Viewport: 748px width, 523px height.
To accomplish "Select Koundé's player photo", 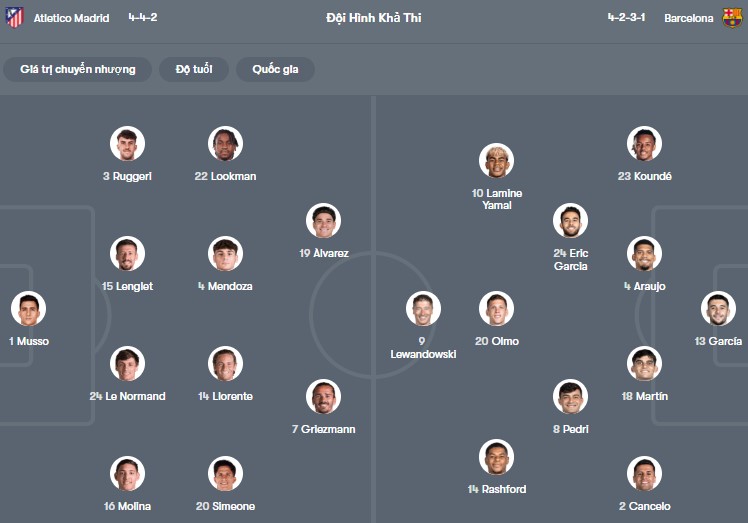I will click(x=645, y=144).
